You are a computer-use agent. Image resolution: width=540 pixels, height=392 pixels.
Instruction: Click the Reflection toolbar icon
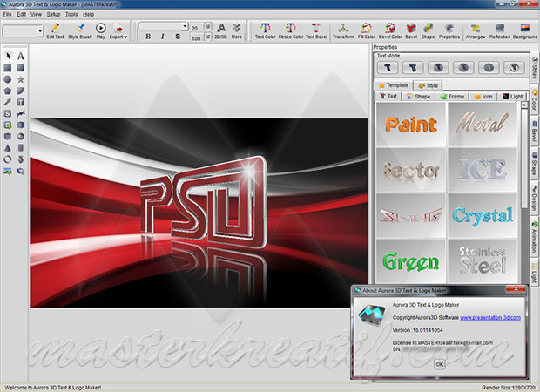tap(500, 31)
